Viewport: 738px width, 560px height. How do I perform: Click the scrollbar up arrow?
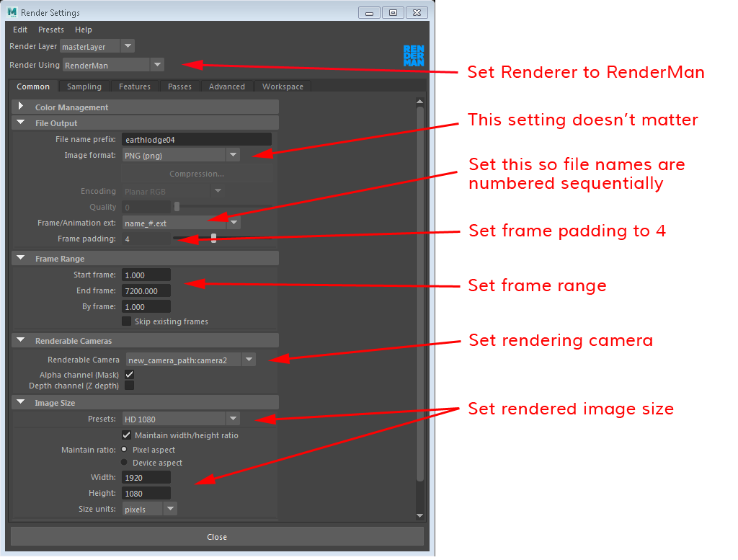(420, 102)
